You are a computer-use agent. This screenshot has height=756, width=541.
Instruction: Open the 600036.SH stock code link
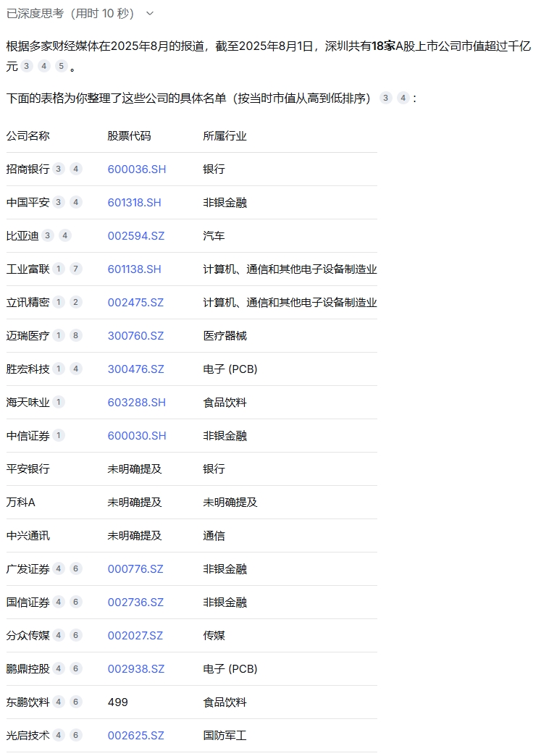pos(136,169)
